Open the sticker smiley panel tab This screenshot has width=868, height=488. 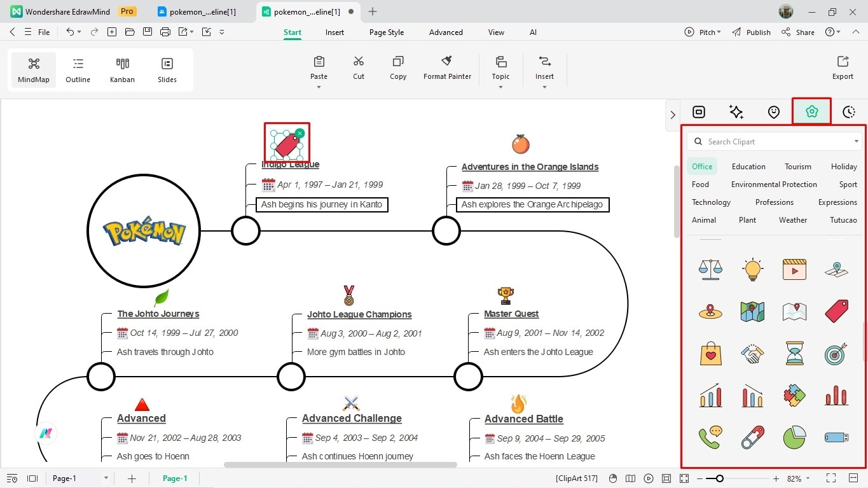tap(774, 112)
